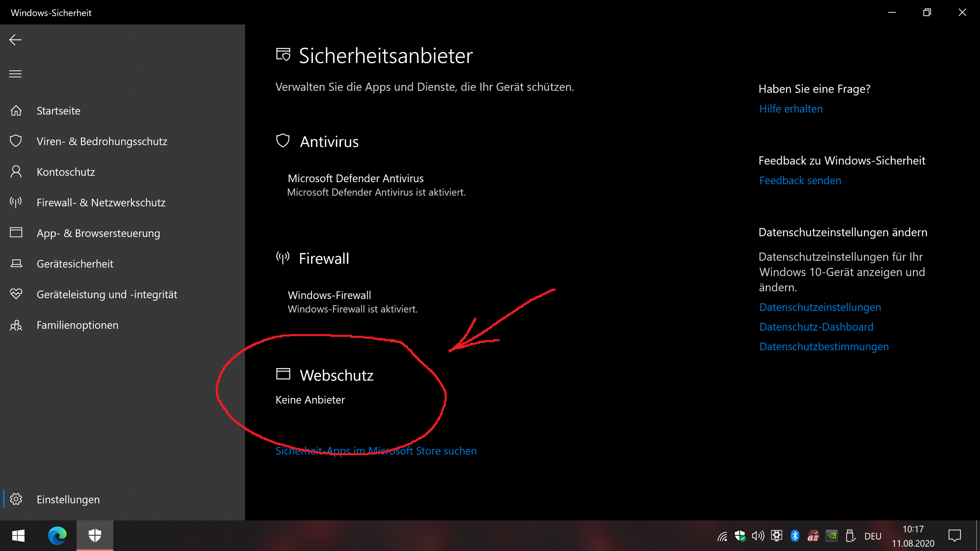The height and width of the screenshot is (551, 980).
Task: Select Windows-Firewall provider entry
Action: click(353, 302)
